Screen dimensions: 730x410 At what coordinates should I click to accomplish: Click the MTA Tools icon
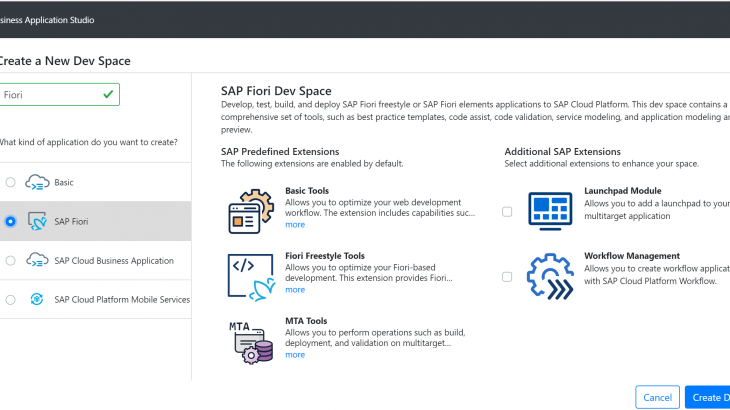251,342
